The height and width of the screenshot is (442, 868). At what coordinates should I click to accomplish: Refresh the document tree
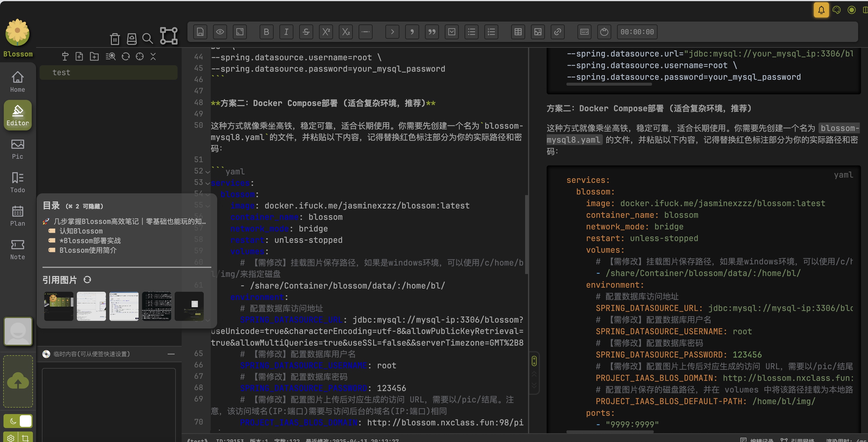point(126,56)
